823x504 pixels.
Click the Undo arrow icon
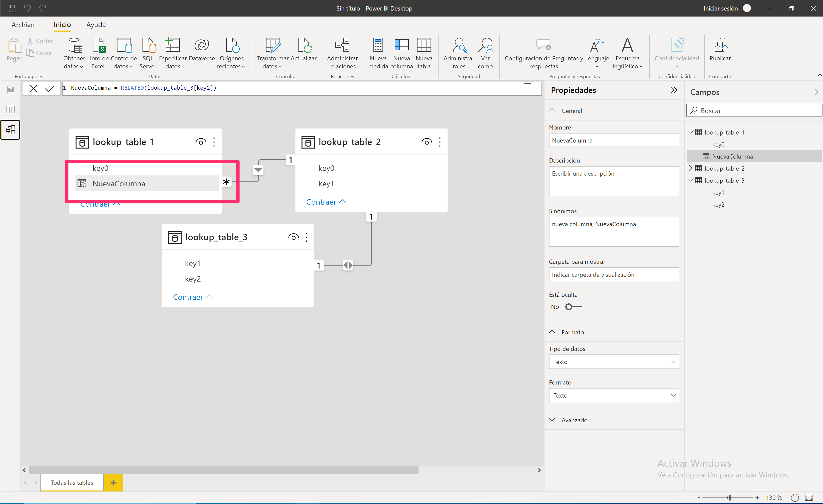point(27,8)
